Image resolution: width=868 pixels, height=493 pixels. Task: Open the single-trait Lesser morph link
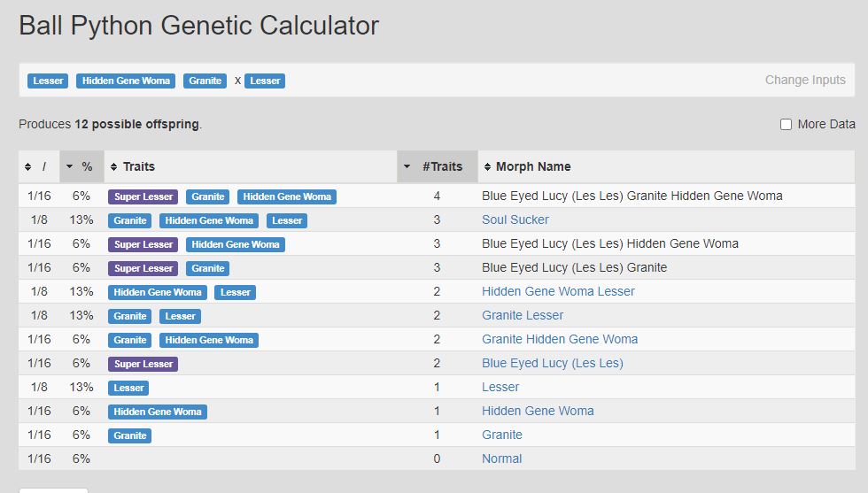[x=500, y=388]
